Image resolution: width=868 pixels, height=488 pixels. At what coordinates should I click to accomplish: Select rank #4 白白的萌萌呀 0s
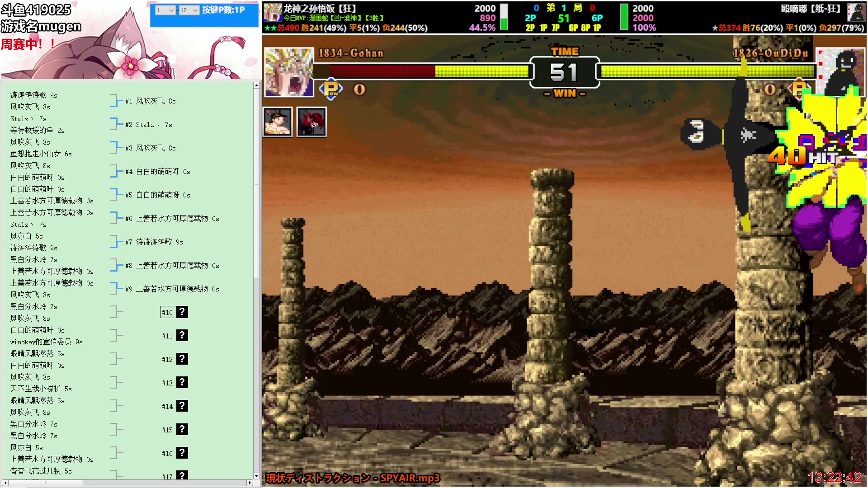click(158, 172)
